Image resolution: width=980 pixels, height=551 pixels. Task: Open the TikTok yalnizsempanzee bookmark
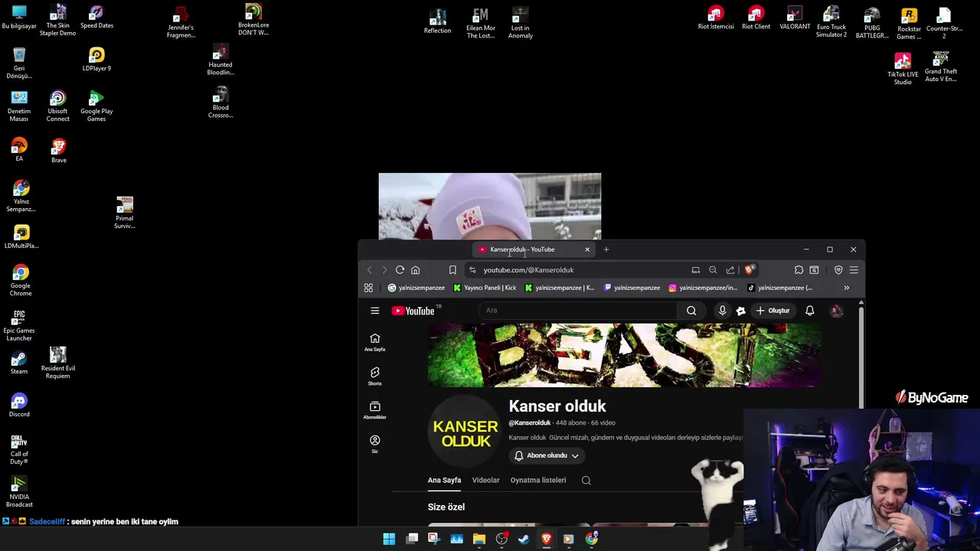tap(779, 288)
